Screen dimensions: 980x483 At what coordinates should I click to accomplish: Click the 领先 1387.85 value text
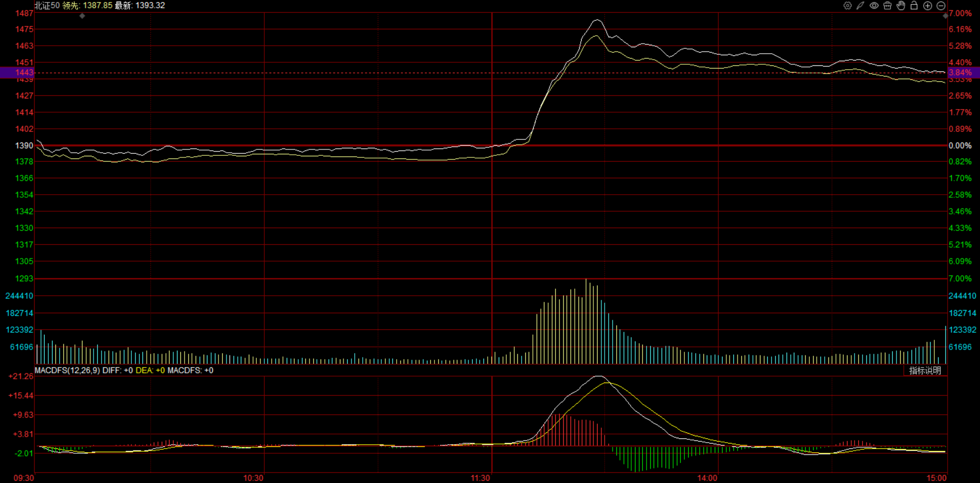pyautogui.click(x=87, y=5)
